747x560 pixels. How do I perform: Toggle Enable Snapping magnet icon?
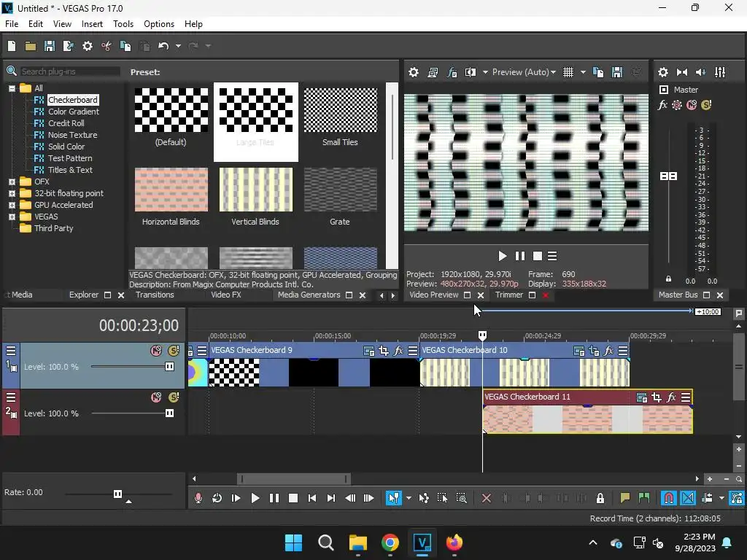pos(669,498)
